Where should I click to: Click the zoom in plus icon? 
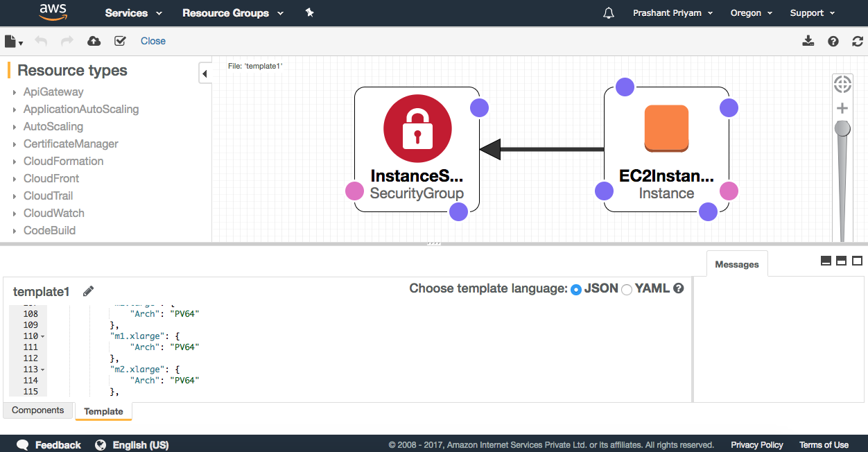[842, 108]
